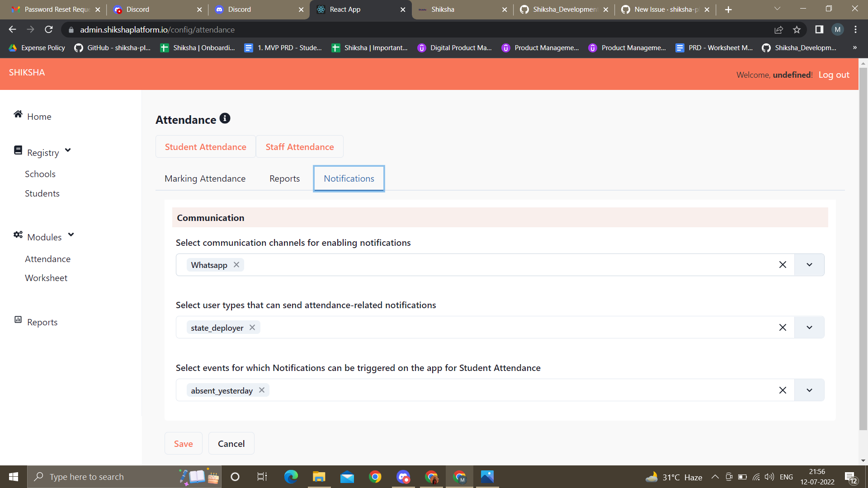This screenshot has height=488, width=868.
Task: Click the Home icon in the sidebar
Action: click(x=18, y=114)
